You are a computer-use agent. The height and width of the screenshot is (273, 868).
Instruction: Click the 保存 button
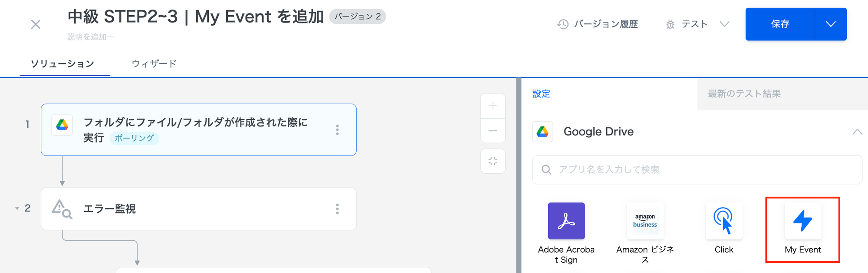point(780,24)
